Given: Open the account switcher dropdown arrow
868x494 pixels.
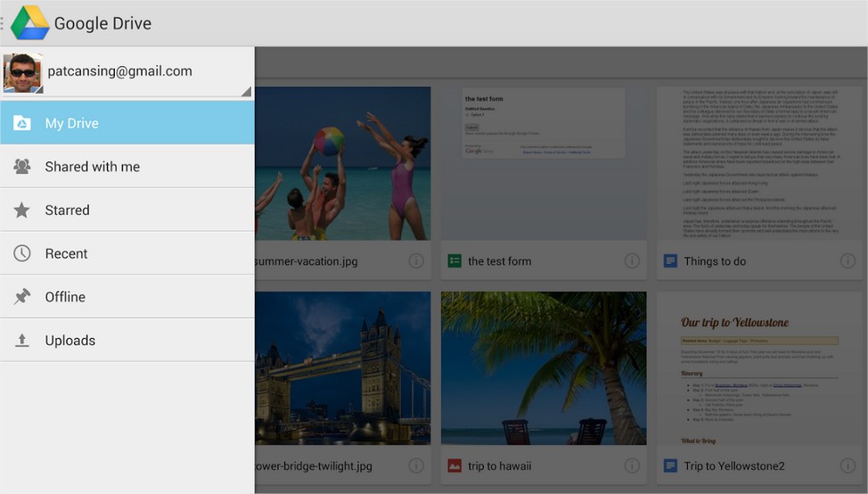Looking at the screenshot, I should pos(245,91).
